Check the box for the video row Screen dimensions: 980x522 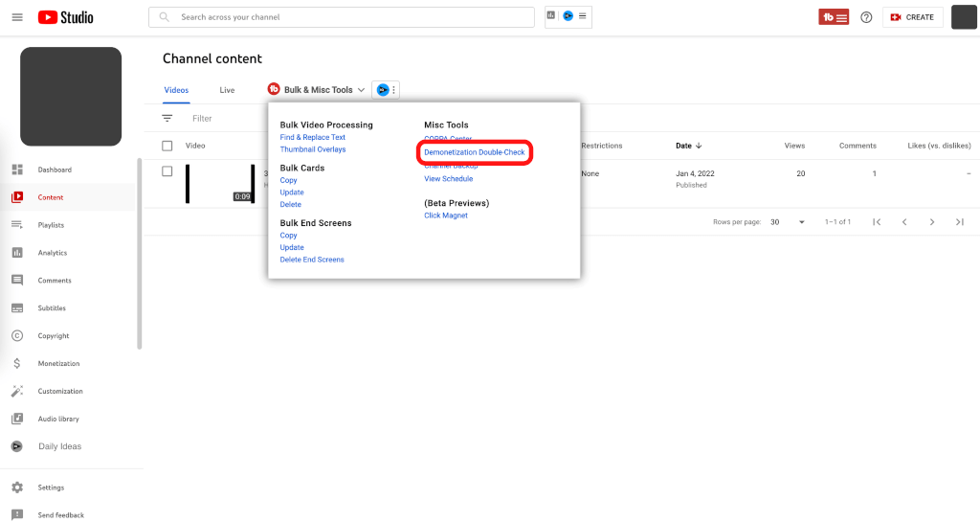click(x=167, y=171)
